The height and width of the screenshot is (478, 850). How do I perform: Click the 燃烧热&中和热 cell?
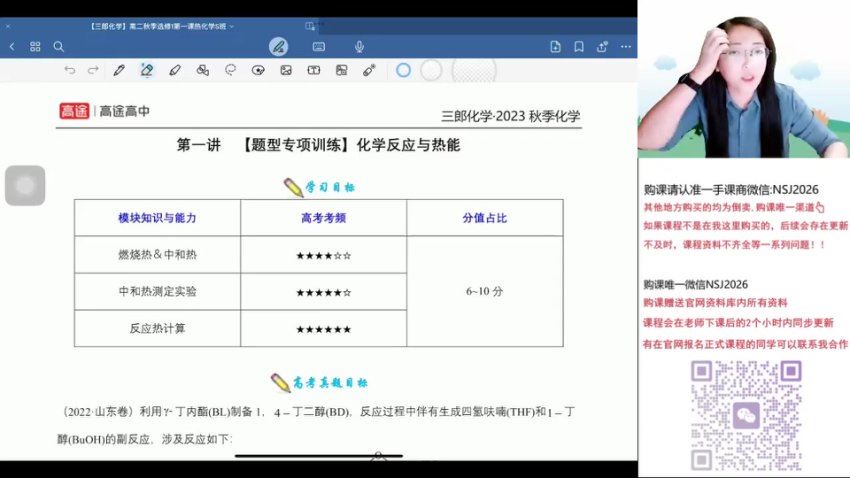(157, 255)
